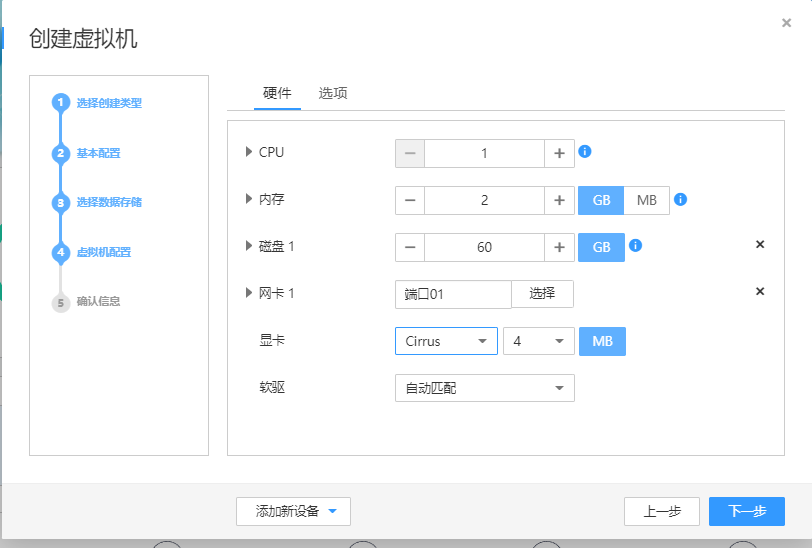Click the memory value input field
This screenshot has height=548, width=812.
coord(484,200)
